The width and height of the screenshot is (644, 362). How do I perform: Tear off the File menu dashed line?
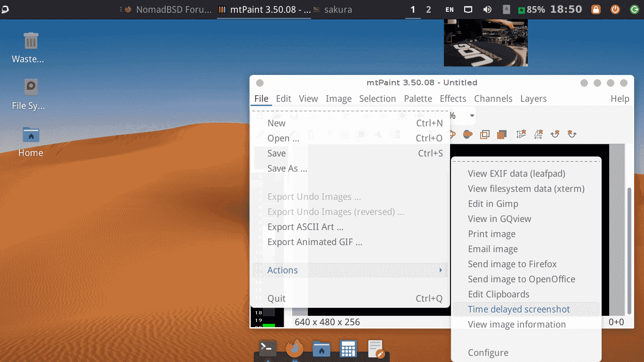[x=350, y=111]
